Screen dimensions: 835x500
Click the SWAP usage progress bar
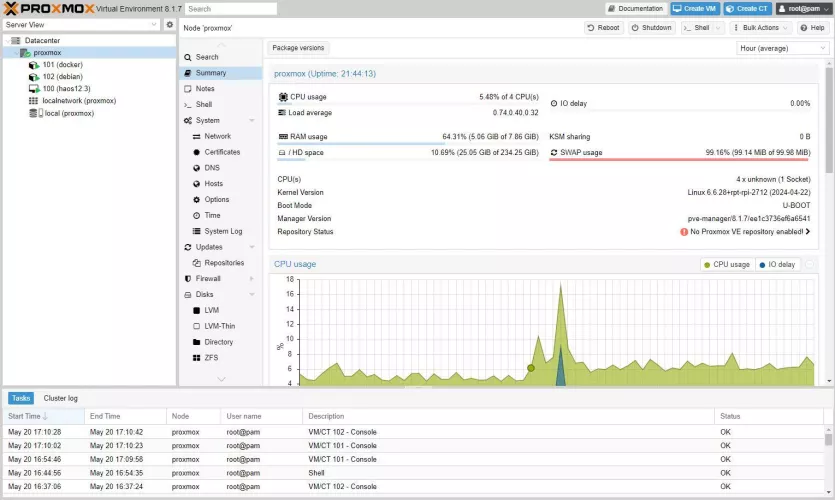point(680,159)
